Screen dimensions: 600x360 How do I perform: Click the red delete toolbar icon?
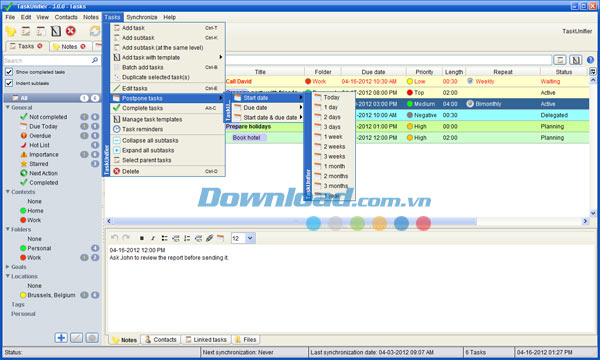click(x=70, y=31)
